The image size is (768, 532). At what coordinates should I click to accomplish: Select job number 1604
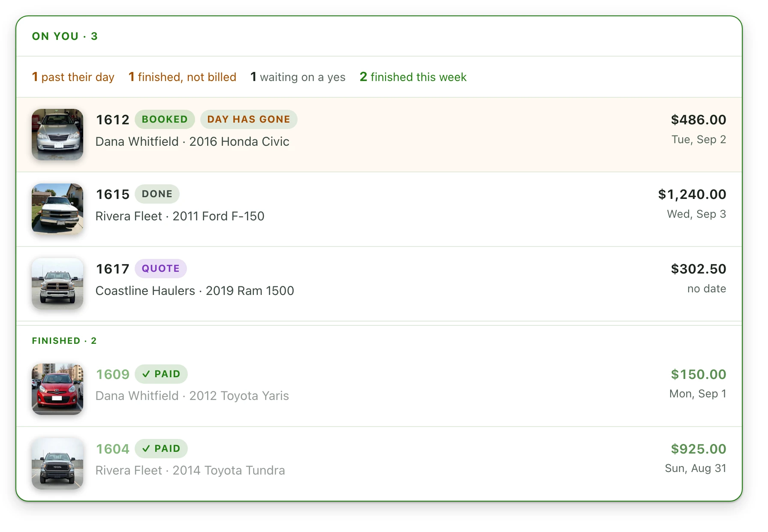[113, 449]
